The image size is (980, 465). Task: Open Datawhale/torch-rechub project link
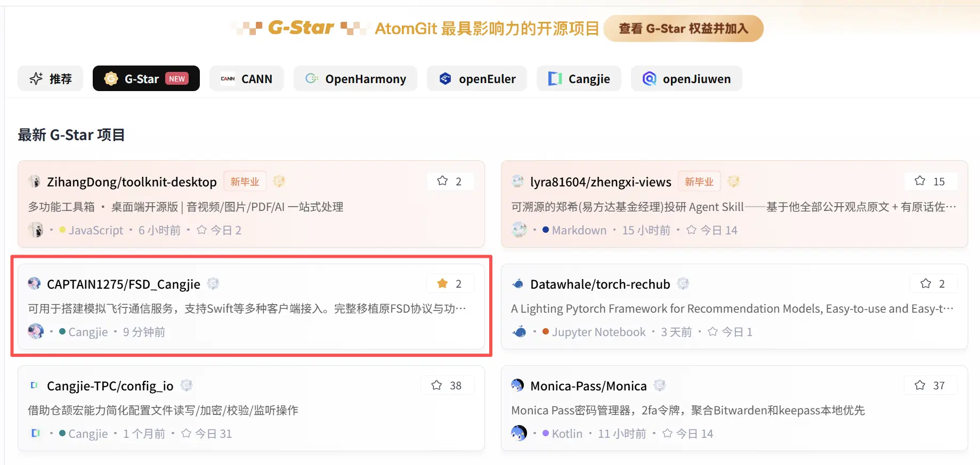[600, 284]
